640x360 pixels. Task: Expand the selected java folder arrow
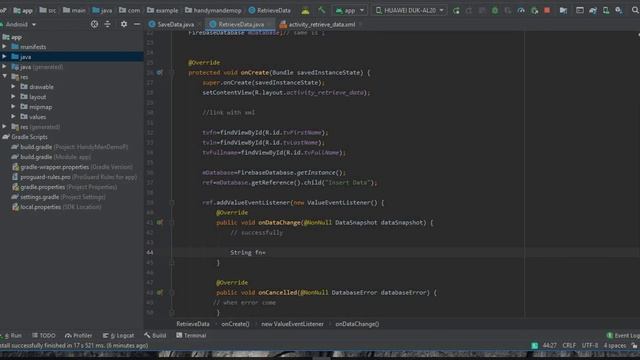(4, 56)
